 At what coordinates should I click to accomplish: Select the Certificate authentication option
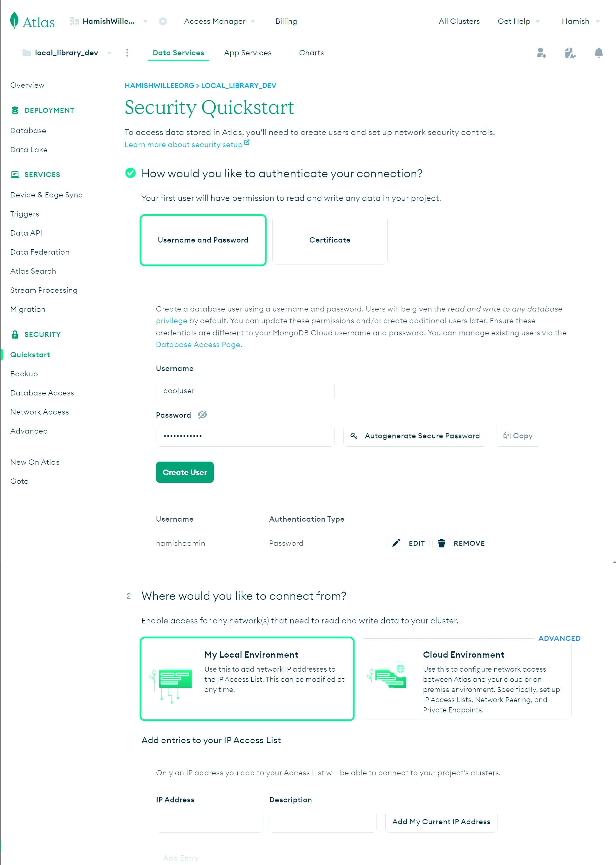point(329,239)
